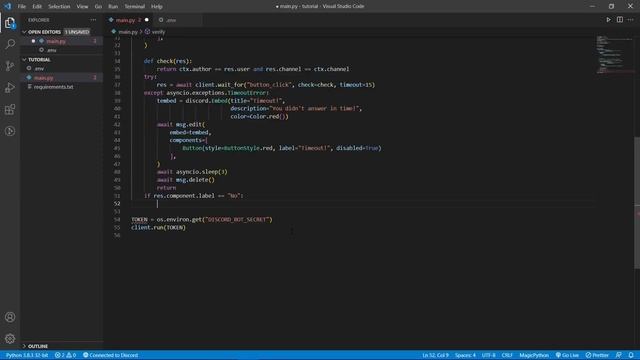The image size is (640, 360).
Task: Open the Edit menu
Action: point(37,7)
